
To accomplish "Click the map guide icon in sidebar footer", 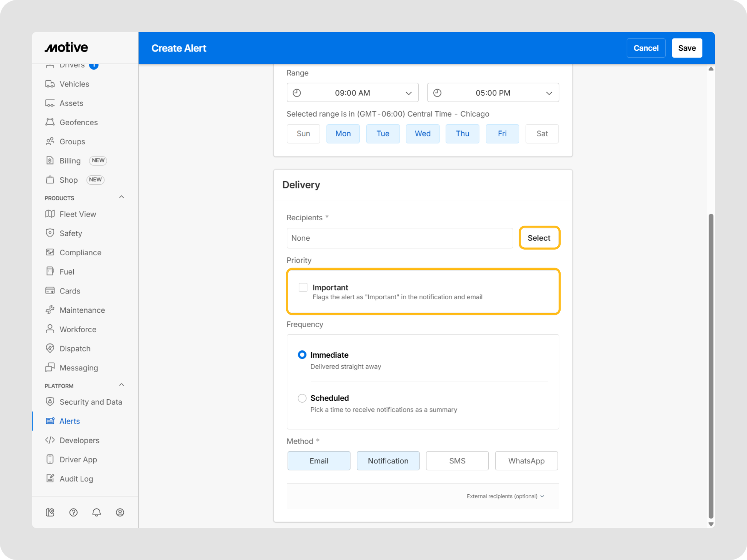I will pyautogui.click(x=50, y=512).
